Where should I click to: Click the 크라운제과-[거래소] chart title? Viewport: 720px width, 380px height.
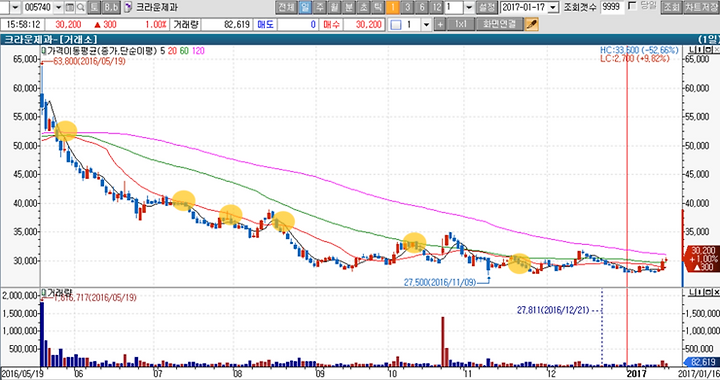point(51,39)
